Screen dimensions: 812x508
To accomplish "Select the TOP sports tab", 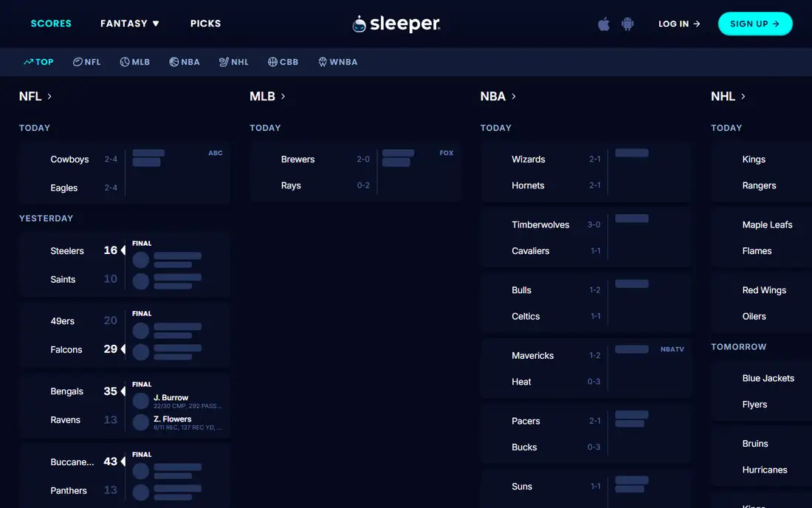I will 38,61.
